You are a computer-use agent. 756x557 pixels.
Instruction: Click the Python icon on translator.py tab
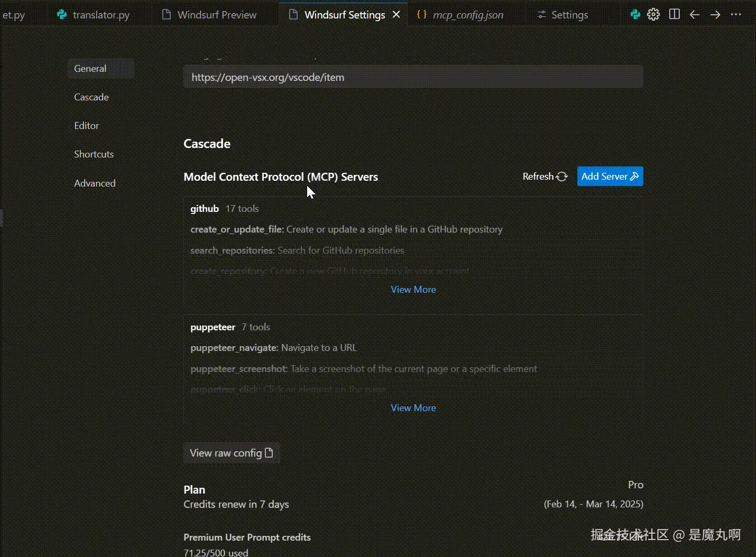click(62, 15)
